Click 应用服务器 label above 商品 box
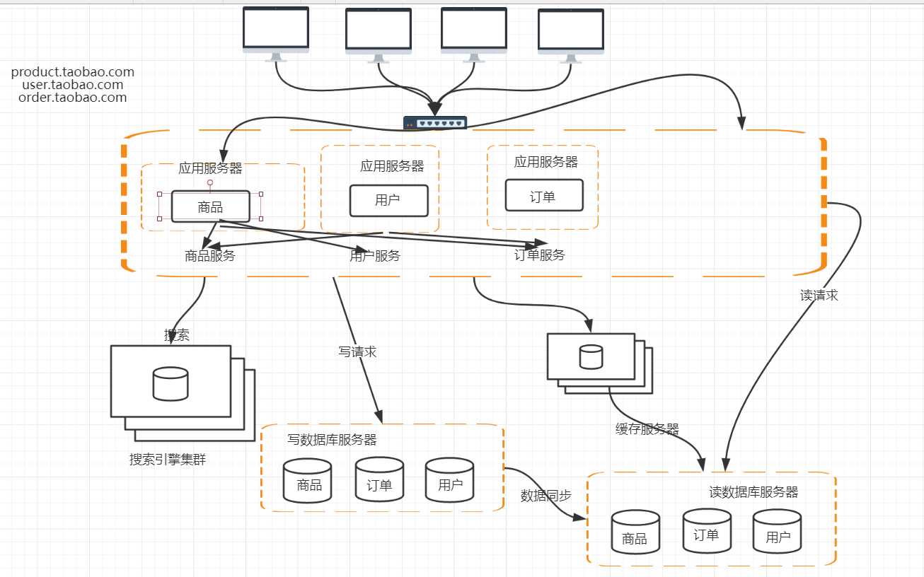 point(210,168)
